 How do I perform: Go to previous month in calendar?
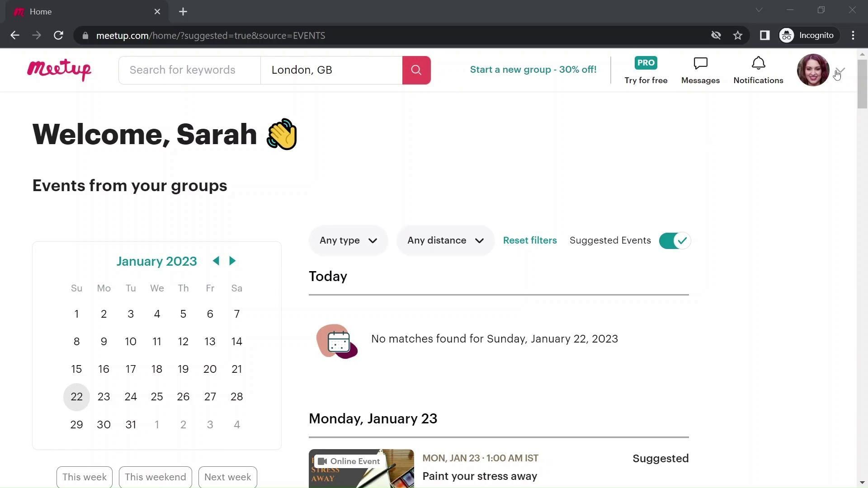pos(216,261)
